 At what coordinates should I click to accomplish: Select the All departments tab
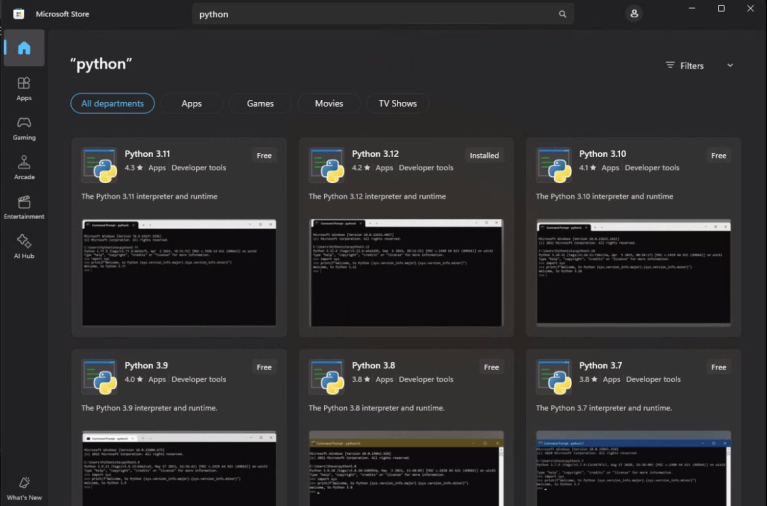[113, 103]
